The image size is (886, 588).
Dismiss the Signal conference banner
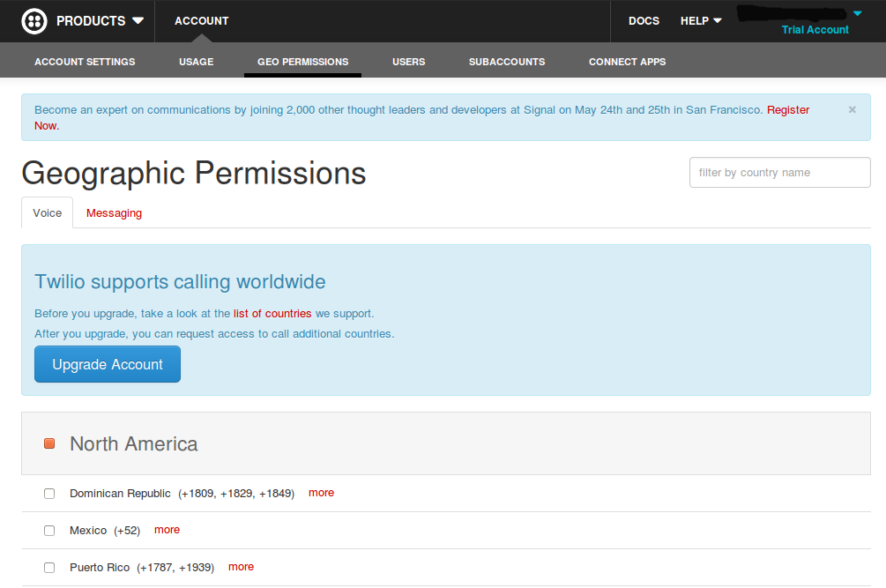(852, 109)
